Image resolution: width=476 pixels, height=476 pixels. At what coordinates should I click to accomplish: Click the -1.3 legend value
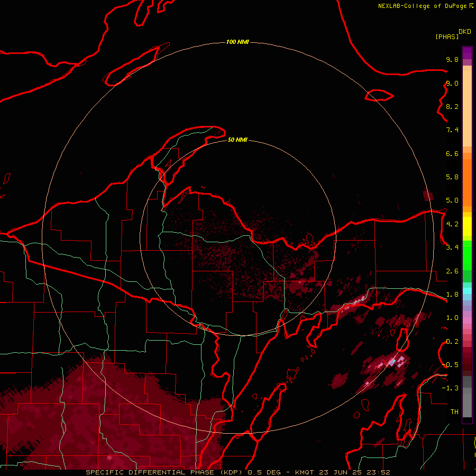click(450, 389)
